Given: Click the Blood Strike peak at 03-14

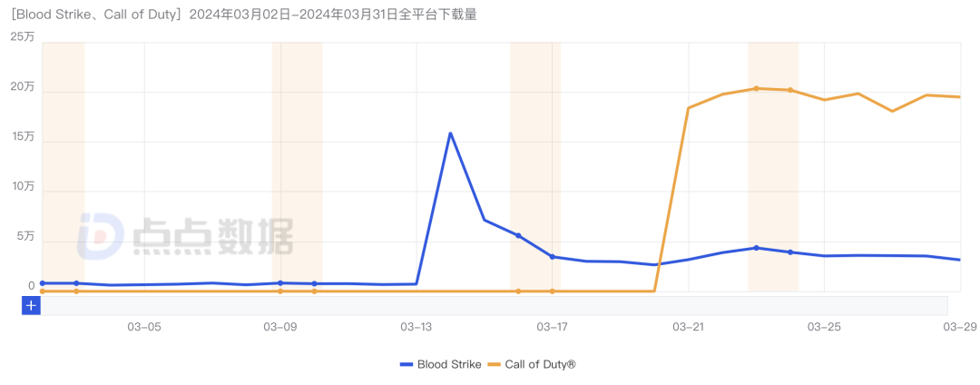Looking at the screenshot, I should pyautogui.click(x=450, y=133).
